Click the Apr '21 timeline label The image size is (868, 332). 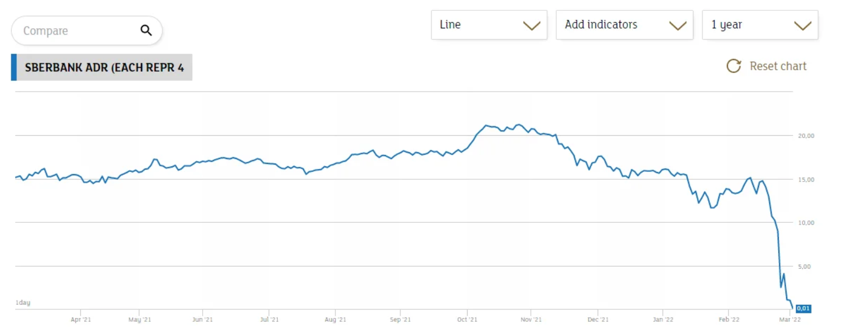pos(81,320)
